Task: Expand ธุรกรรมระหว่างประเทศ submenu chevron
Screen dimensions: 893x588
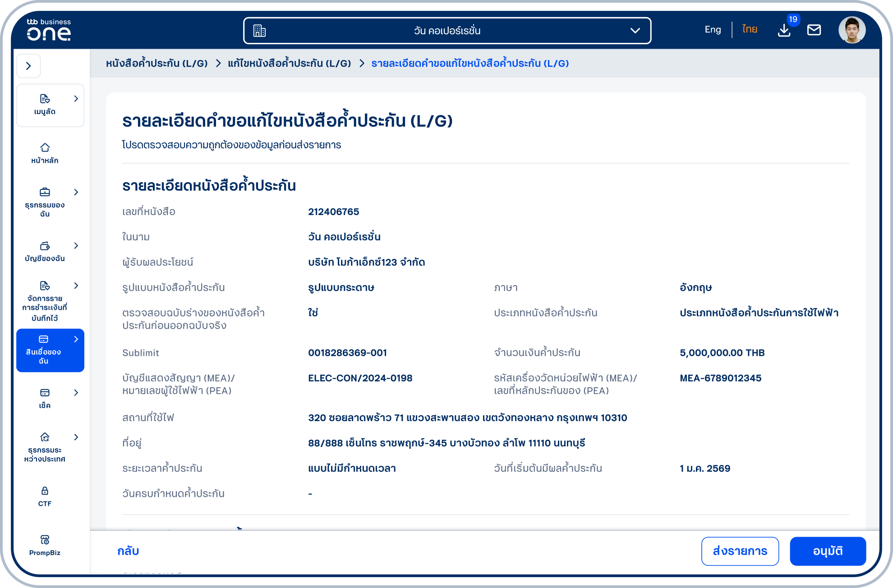Action: (x=76, y=437)
